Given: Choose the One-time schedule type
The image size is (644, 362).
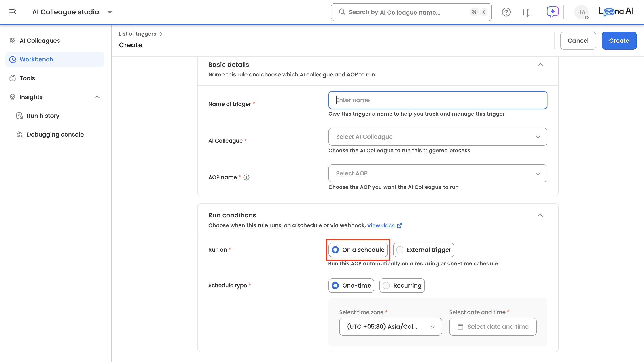Looking at the screenshot, I should tap(351, 286).
